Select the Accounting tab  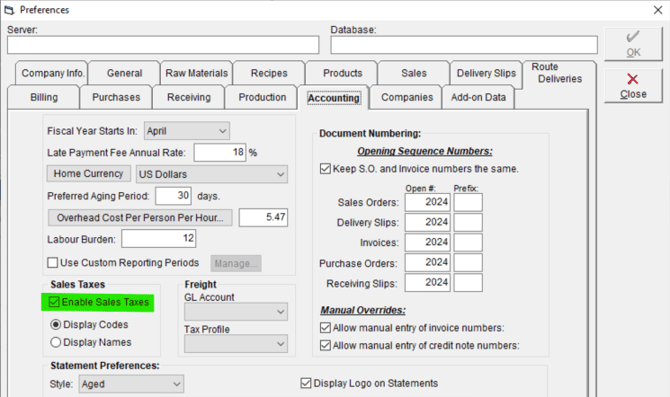[333, 98]
